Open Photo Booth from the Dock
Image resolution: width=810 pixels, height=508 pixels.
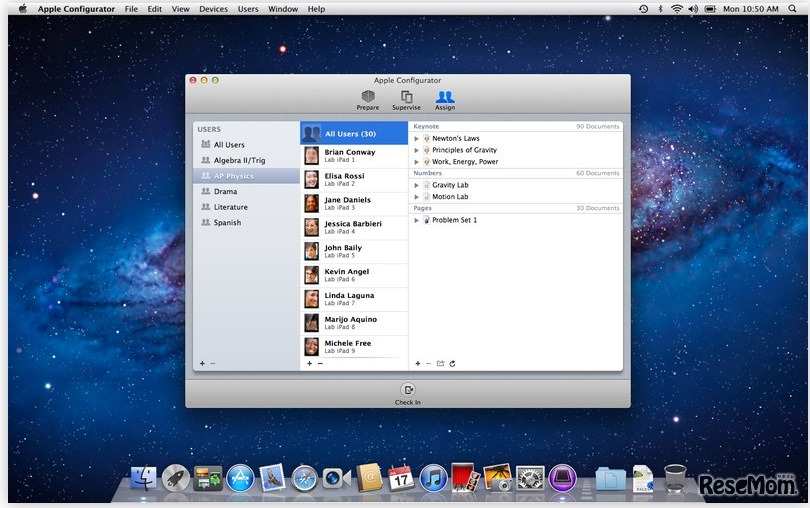465,478
